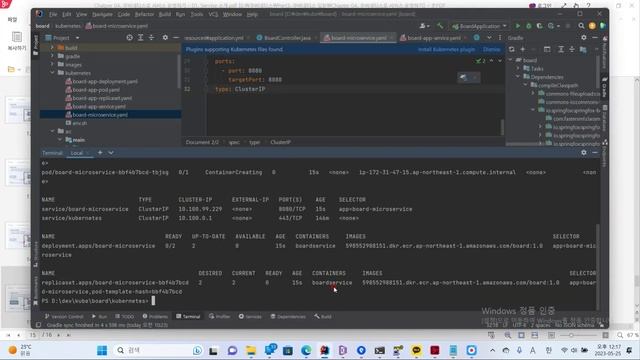Image resolution: width=640 pixels, height=360 pixels.
Task: Toggle Structure tool window on left stripe
Action: pos(36,254)
